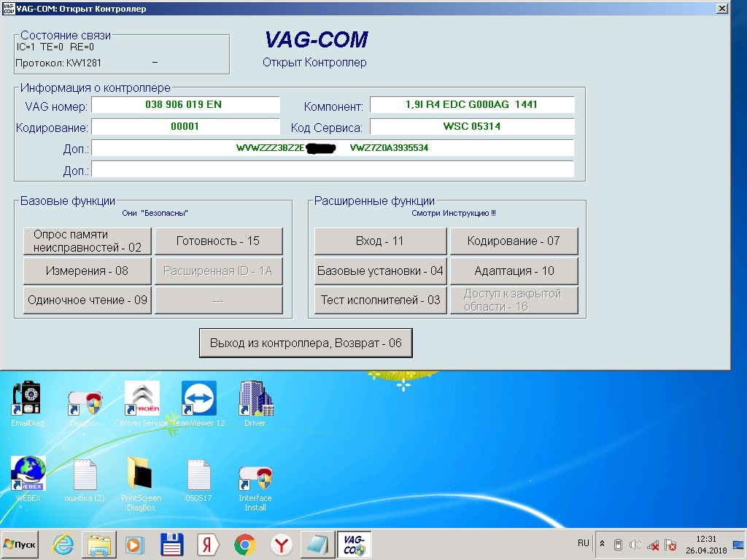Open the notepad taskbar icon
Image resolution: width=747 pixels, height=560 pixels.
pos(318,545)
